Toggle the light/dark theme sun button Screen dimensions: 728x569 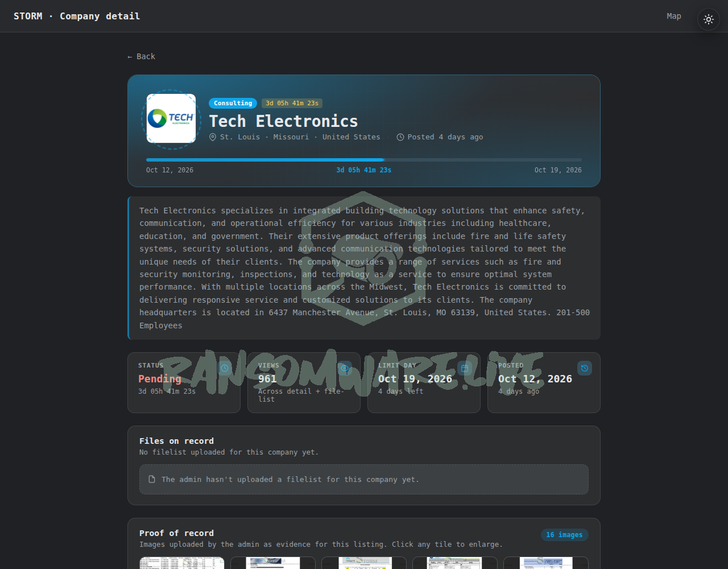pyautogui.click(x=709, y=19)
